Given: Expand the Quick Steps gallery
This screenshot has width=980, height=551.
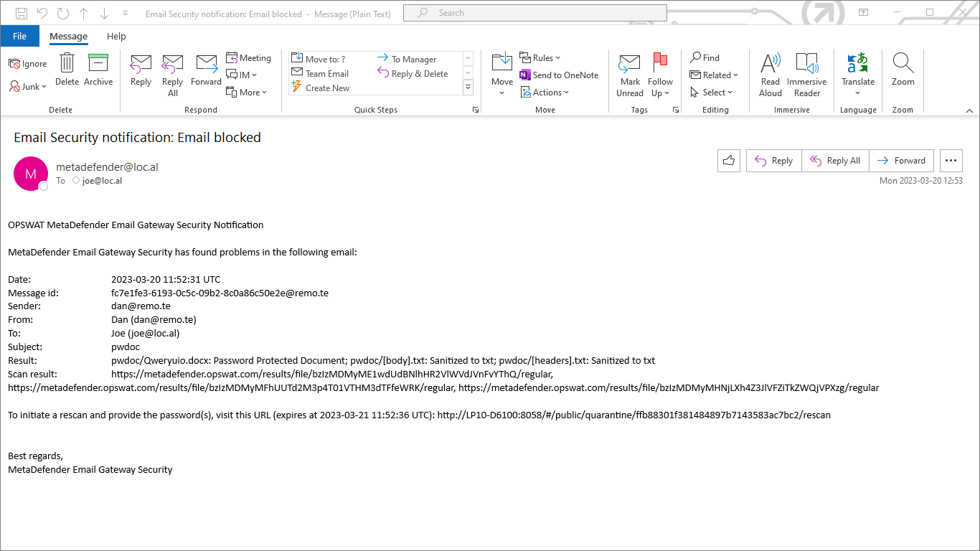Looking at the screenshot, I should [468, 88].
